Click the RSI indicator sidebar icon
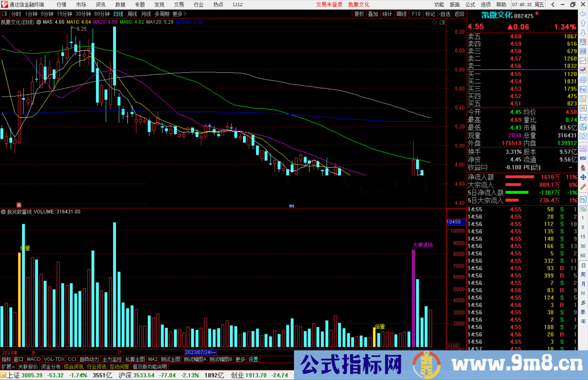Viewport: 588px width, 380px height. pos(583,158)
